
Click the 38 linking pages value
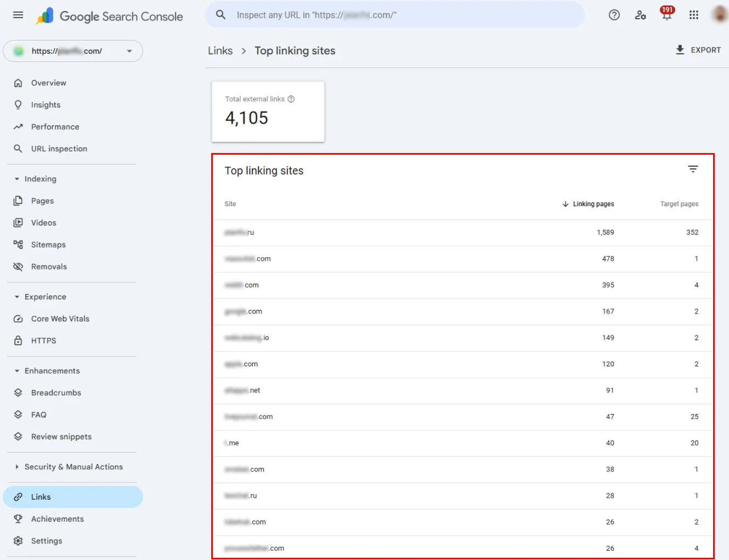tap(610, 470)
